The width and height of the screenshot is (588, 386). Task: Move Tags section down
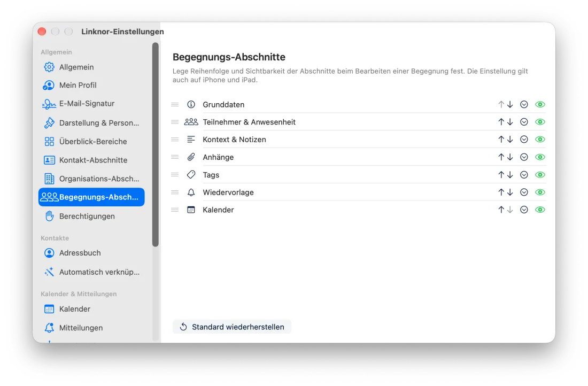(510, 175)
